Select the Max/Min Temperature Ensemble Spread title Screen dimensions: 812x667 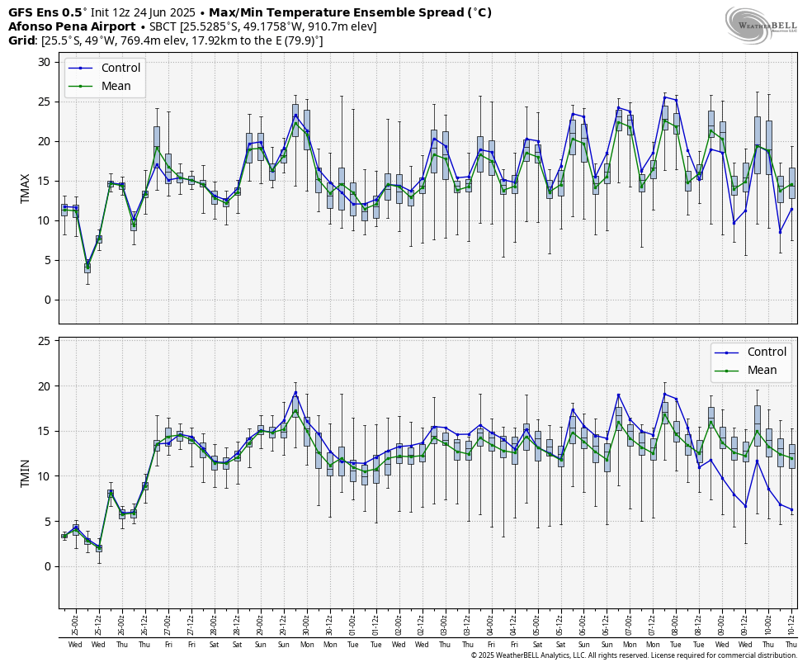350,12
